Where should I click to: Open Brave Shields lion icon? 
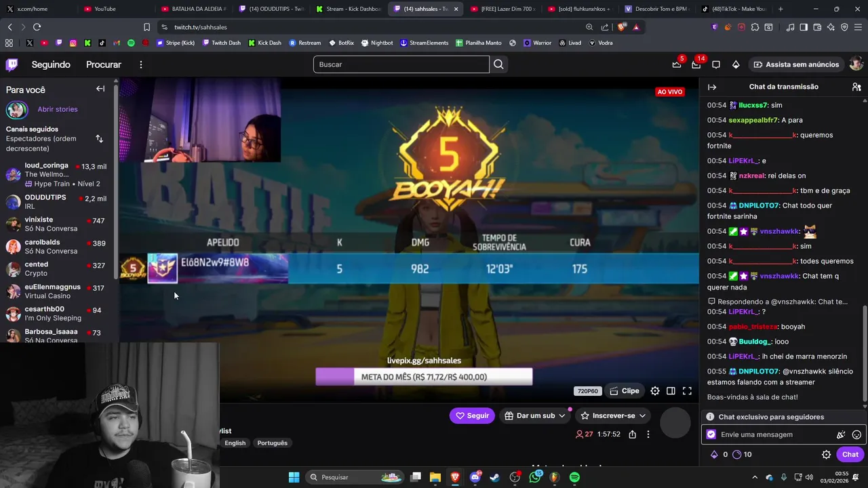point(622,27)
